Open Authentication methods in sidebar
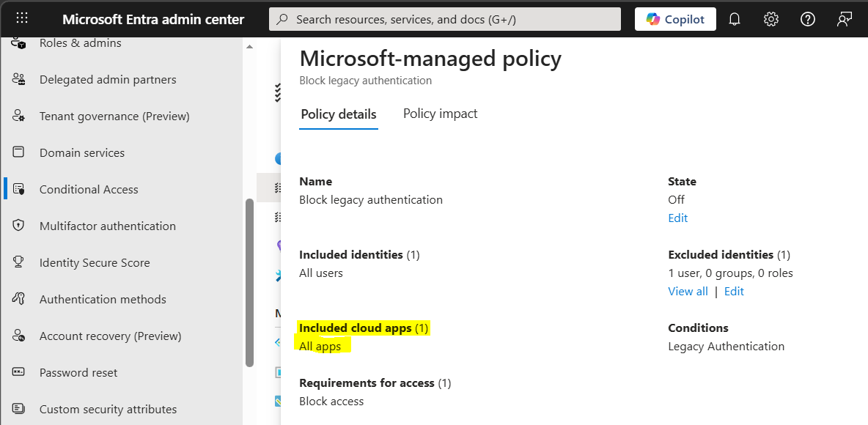This screenshot has height=425, width=868. click(x=103, y=300)
